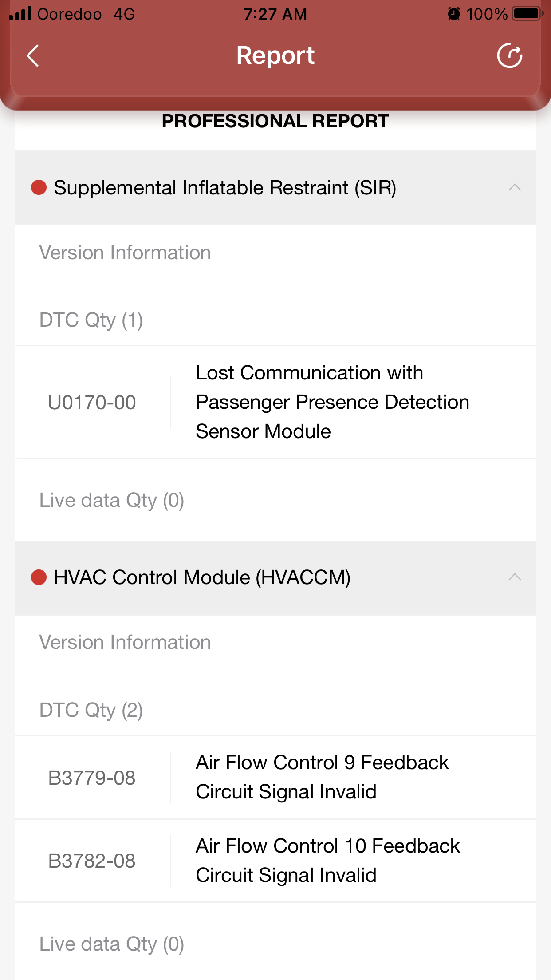Image resolution: width=551 pixels, height=980 pixels.
Task: Select DTC code B3782-08
Action: (92, 861)
